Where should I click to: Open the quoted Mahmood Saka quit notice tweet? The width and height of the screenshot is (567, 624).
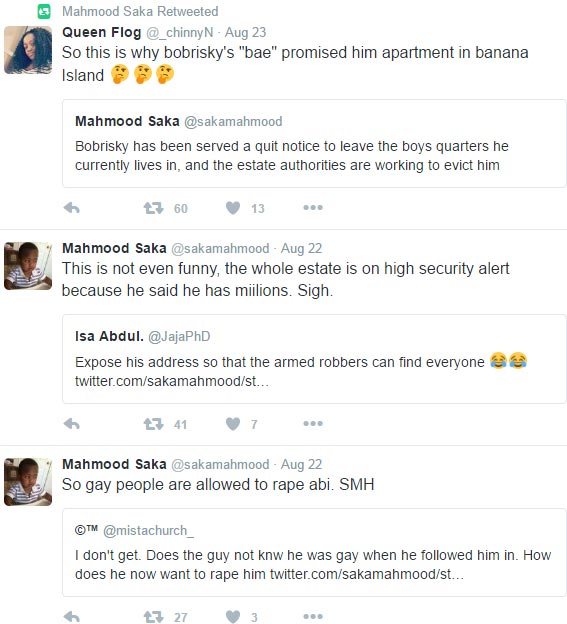coord(314,143)
